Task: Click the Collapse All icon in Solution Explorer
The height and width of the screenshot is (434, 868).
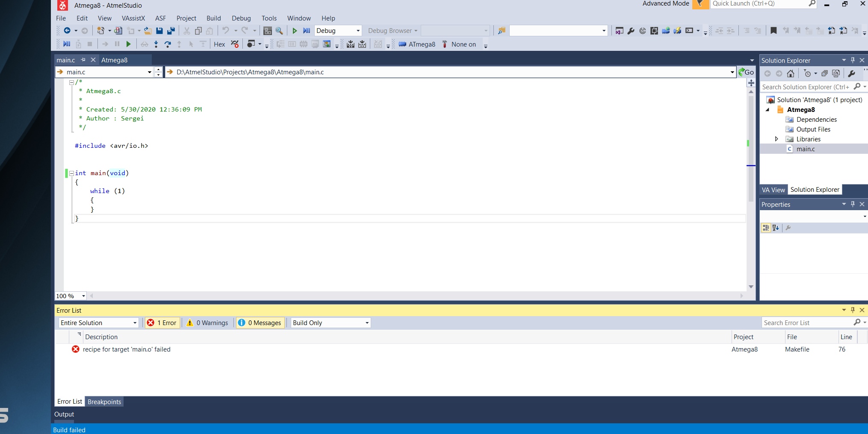Action: click(824, 73)
